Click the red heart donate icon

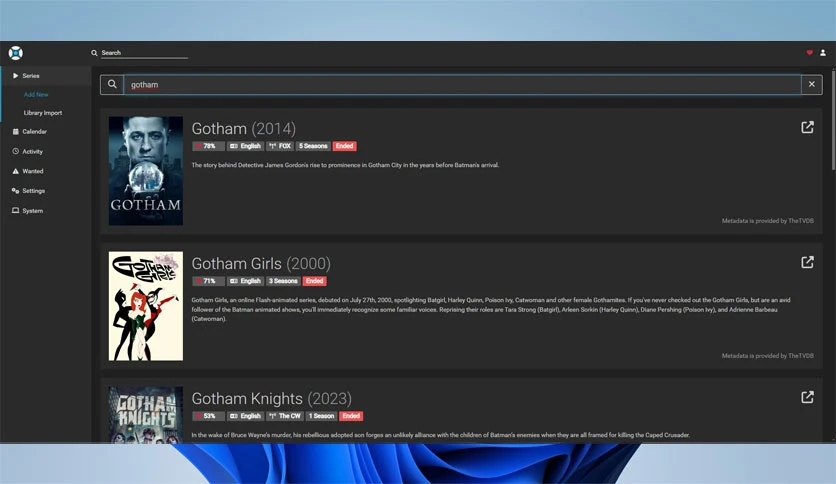click(809, 53)
